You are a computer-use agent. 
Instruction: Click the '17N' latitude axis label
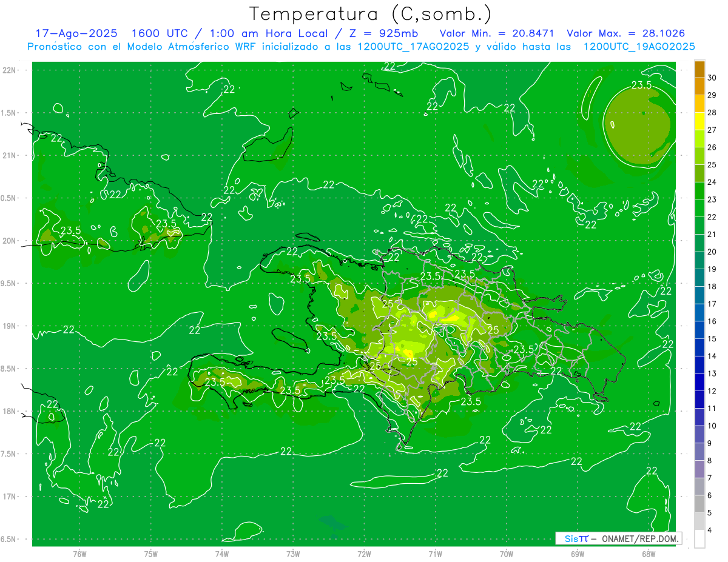coord(9,497)
